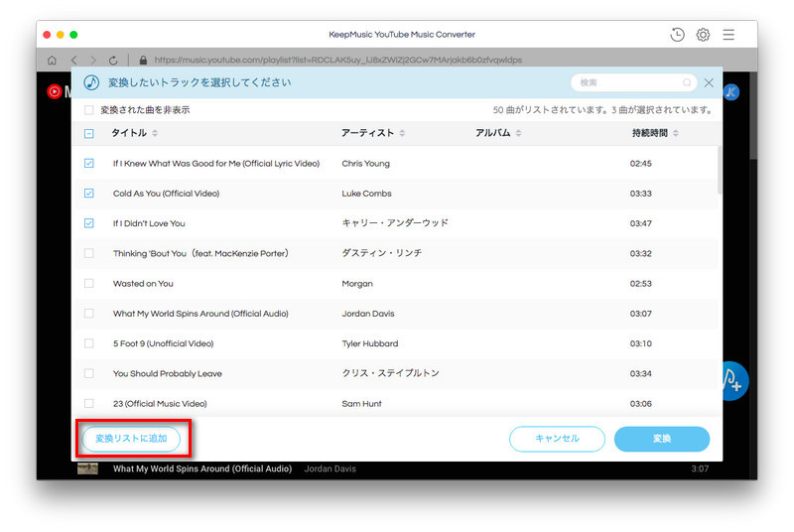Click the キャンセル button
The width and height of the screenshot is (794, 532).
pyautogui.click(x=557, y=439)
